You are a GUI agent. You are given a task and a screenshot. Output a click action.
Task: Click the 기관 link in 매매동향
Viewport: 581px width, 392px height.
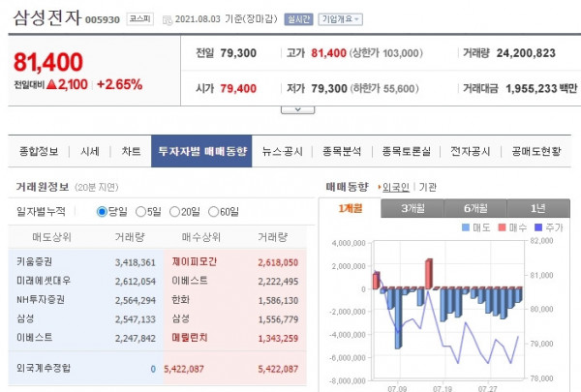pos(428,187)
